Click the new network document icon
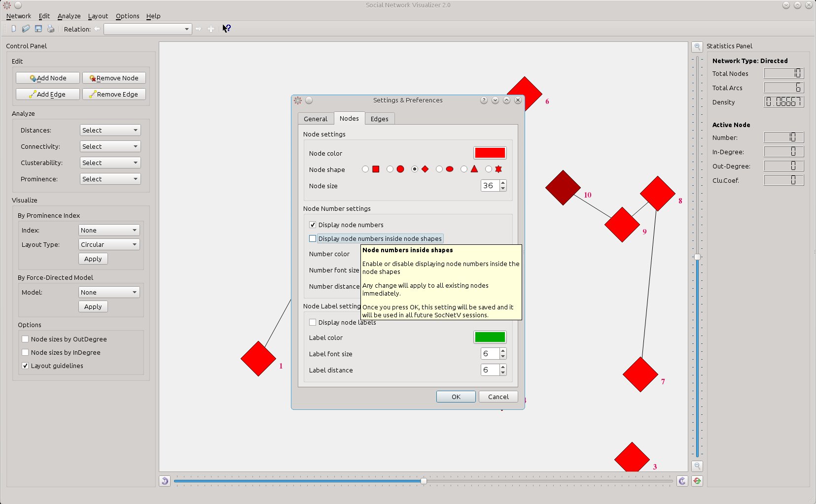The image size is (816, 504). coord(13,29)
